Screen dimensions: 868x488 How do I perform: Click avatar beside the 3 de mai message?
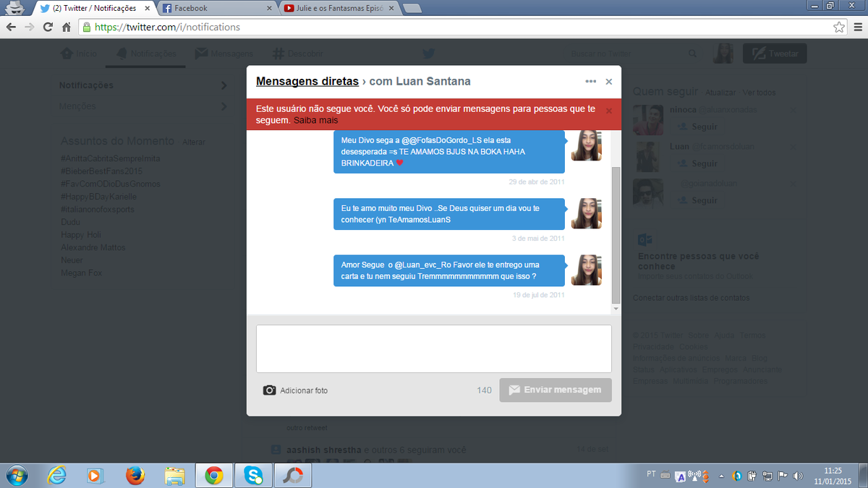pos(587,213)
